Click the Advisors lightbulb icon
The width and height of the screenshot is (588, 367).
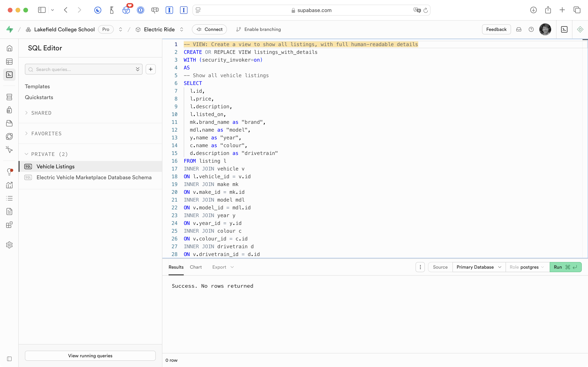9,172
